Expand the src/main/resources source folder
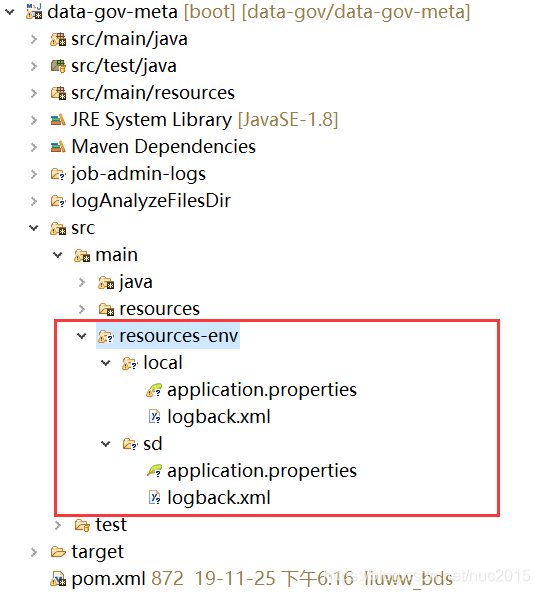The image size is (540, 594). tap(34, 93)
